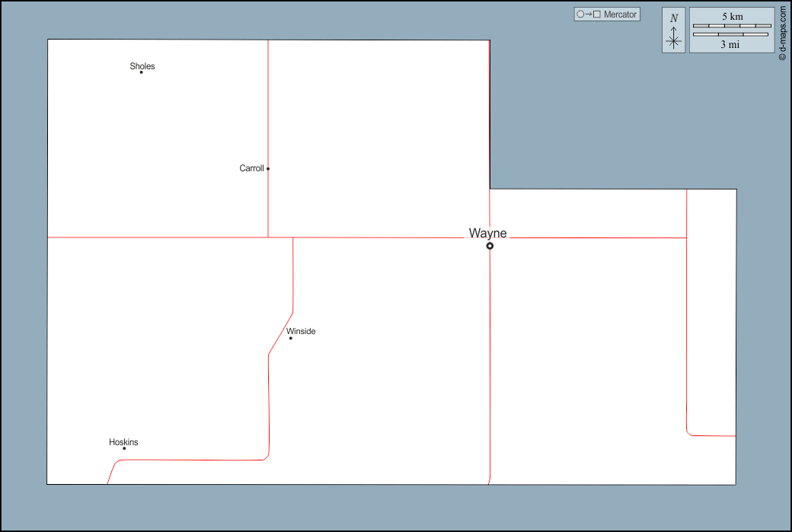Viewport: 792px width, 532px height.
Task: Click the Mercator projection label
Action: pos(620,14)
